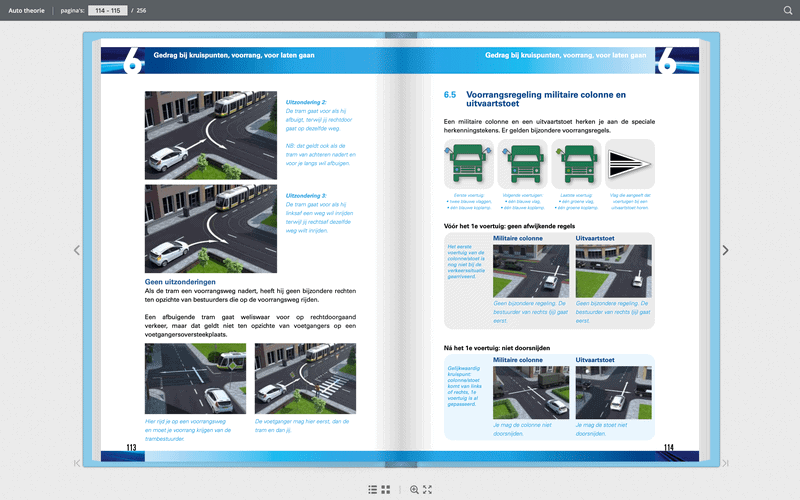Open the search magnifier icon

788,10
